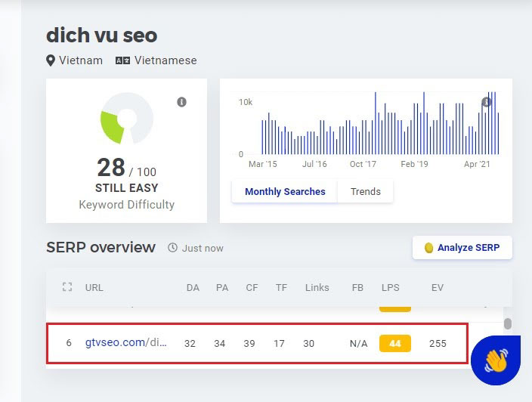Screen dimensions: 532x402
Task: Click the language icon next to Vietnamese
Action: click(122, 60)
